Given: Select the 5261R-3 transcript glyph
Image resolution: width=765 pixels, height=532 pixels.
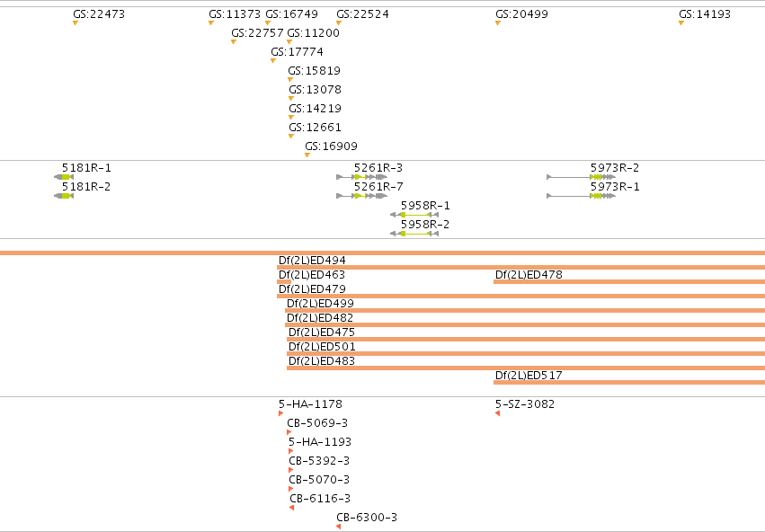Looking at the screenshot, I should 361,177.
